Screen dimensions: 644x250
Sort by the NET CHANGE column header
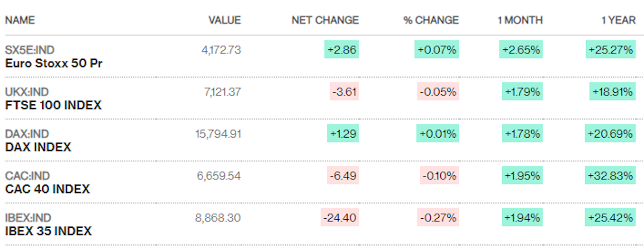[325, 20]
